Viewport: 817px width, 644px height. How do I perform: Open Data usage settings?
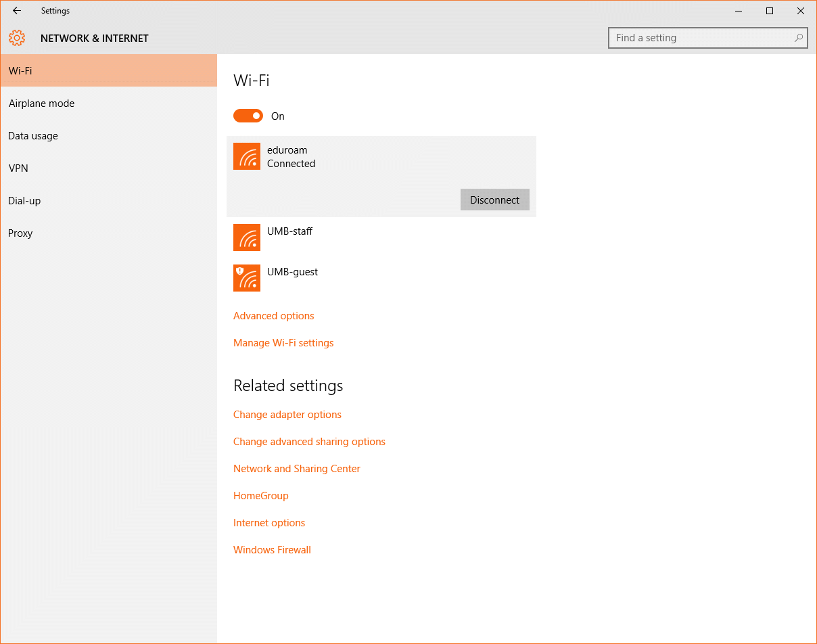(x=108, y=135)
